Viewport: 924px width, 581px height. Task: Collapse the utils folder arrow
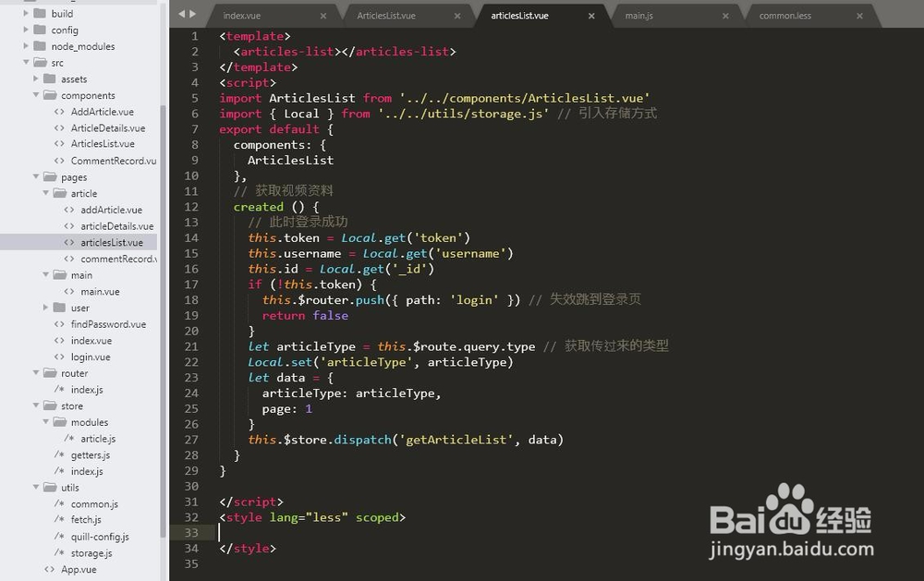point(35,488)
